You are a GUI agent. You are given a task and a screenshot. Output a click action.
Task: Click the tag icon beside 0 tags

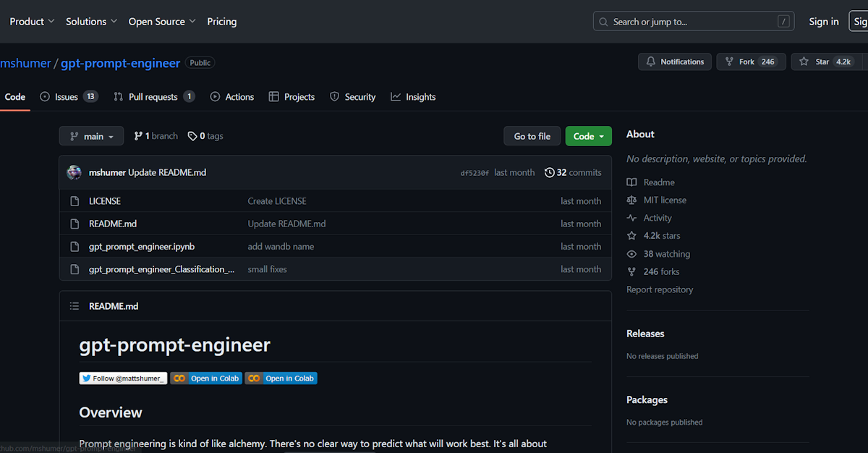coord(192,136)
